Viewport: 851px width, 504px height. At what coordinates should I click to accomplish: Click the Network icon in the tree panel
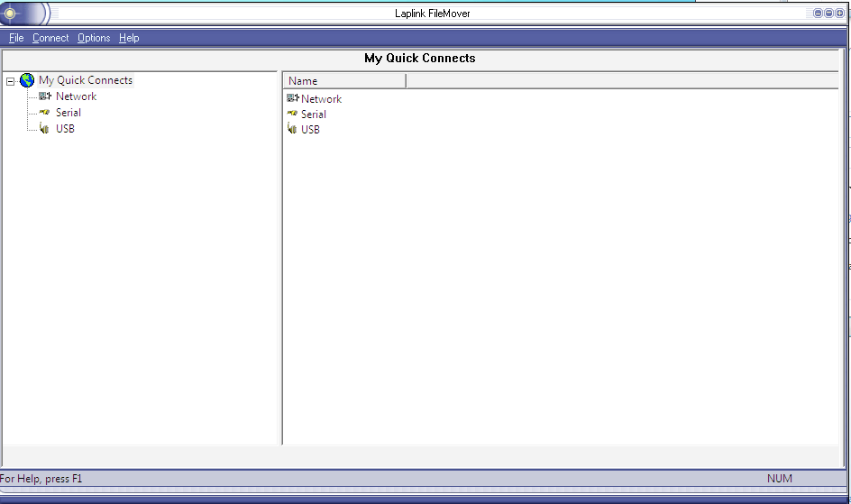tap(45, 96)
